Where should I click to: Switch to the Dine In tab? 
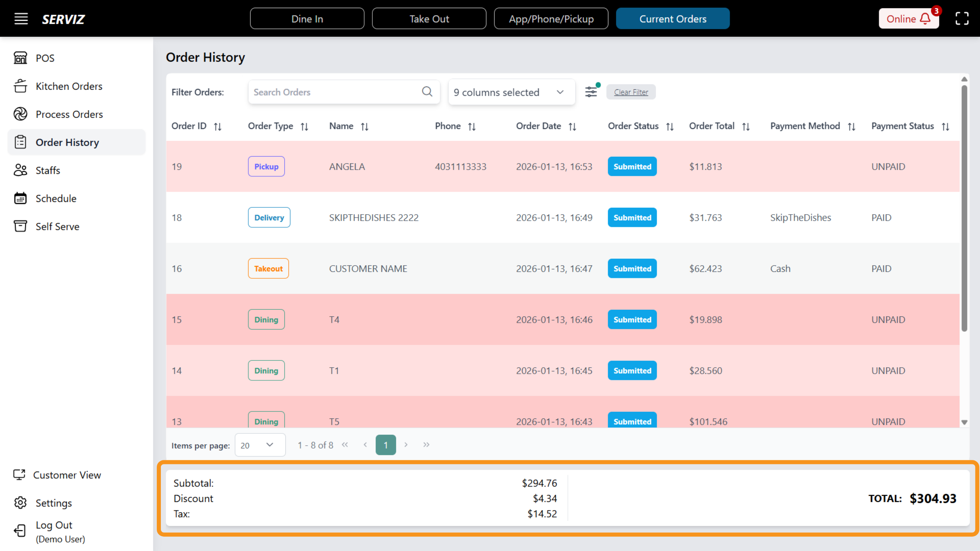[x=307, y=19]
